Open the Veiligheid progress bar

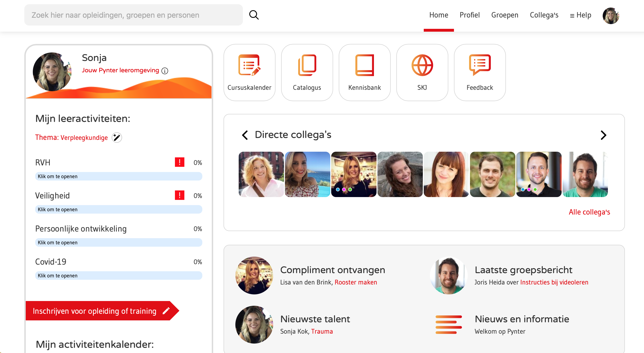[119, 209]
